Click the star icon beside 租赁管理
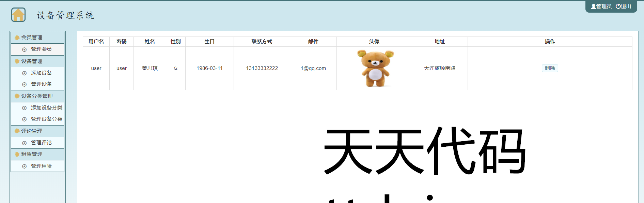This screenshot has width=644, height=203. click(x=17, y=154)
